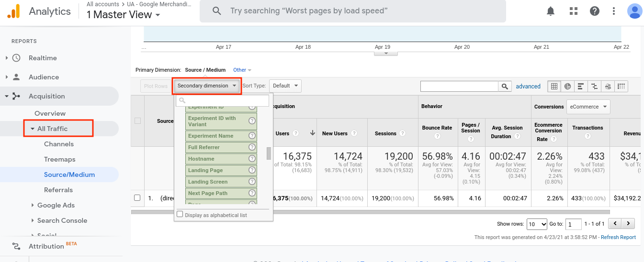
Task: Focus the table filter search box
Action: (459, 86)
